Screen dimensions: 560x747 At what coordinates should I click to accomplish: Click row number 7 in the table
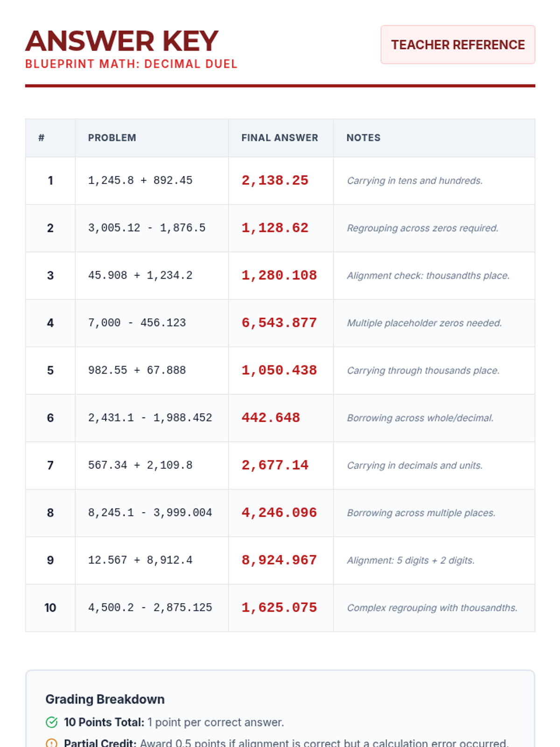click(50, 465)
